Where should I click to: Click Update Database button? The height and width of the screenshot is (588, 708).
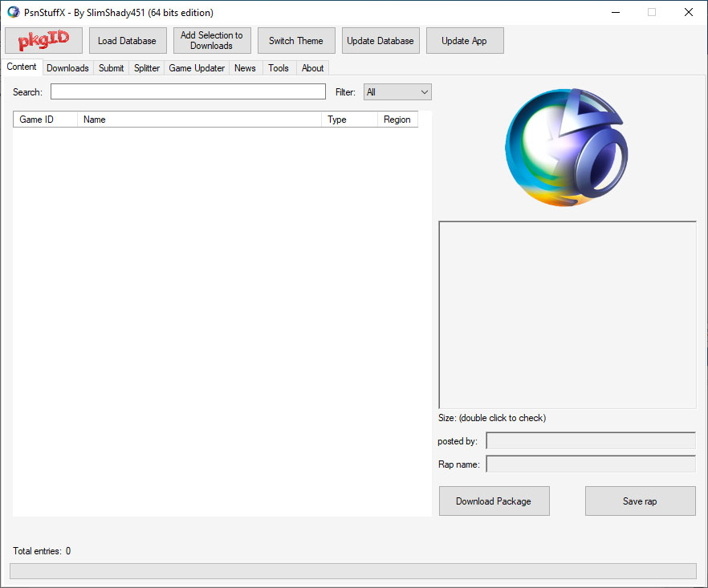(x=380, y=41)
